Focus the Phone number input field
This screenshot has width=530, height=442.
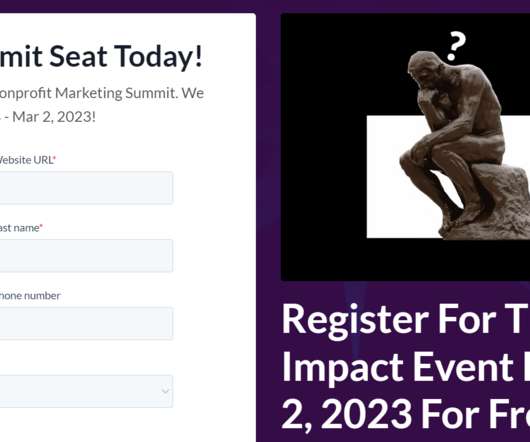click(86, 323)
